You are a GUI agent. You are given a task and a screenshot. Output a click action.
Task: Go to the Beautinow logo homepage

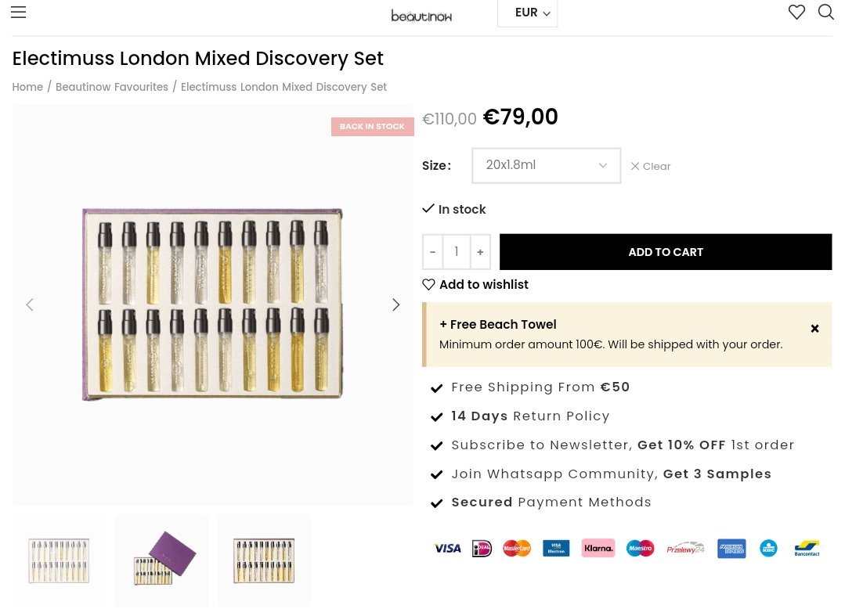421,15
